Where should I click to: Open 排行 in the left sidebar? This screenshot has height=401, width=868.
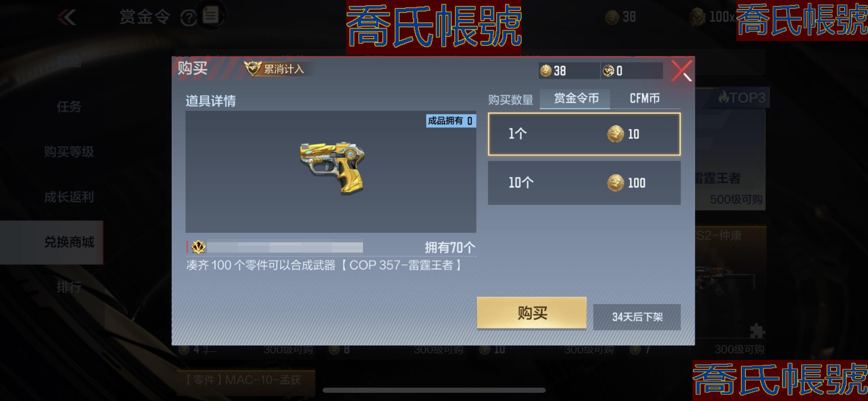coord(69,287)
